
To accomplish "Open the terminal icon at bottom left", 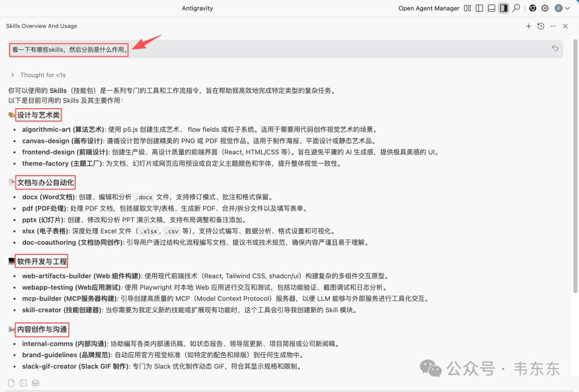I will [x=23, y=383].
